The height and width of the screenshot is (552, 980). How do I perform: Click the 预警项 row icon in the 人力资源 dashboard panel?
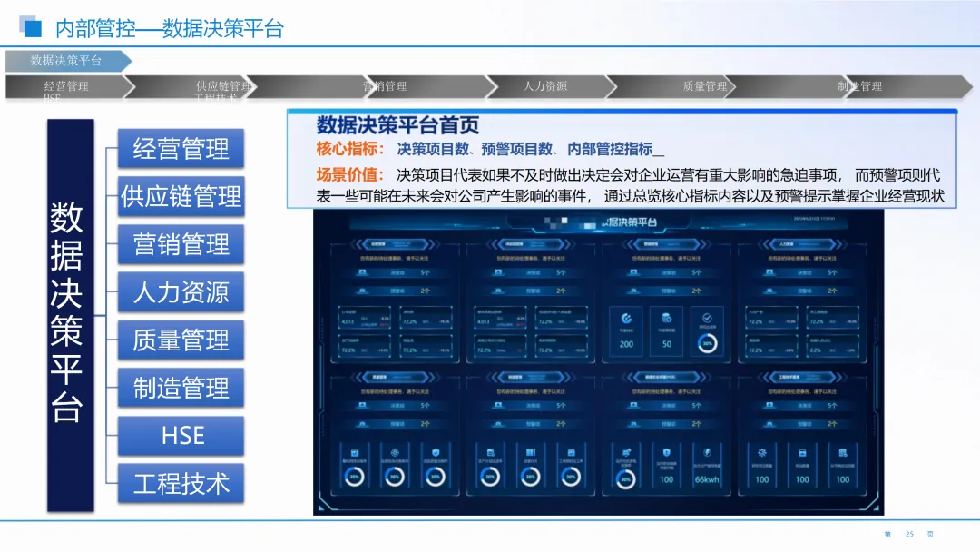click(x=769, y=291)
